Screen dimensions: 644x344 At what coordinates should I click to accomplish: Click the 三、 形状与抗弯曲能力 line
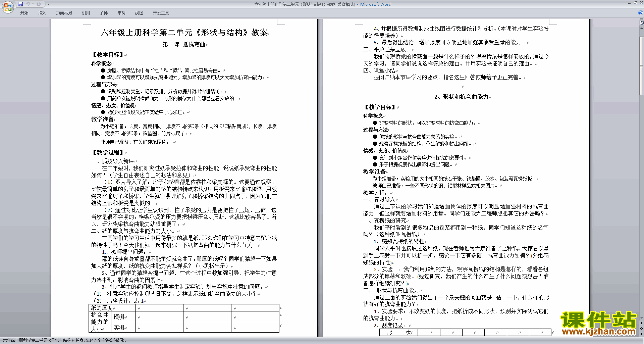(x=391, y=290)
